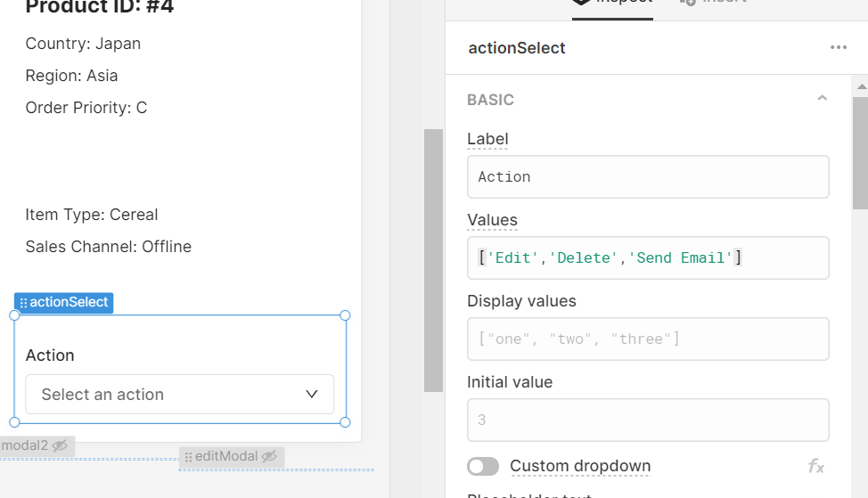The image size is (868, 498).
Task: Click the Values field with Edit, Delete list
Action: coord(648,257)
